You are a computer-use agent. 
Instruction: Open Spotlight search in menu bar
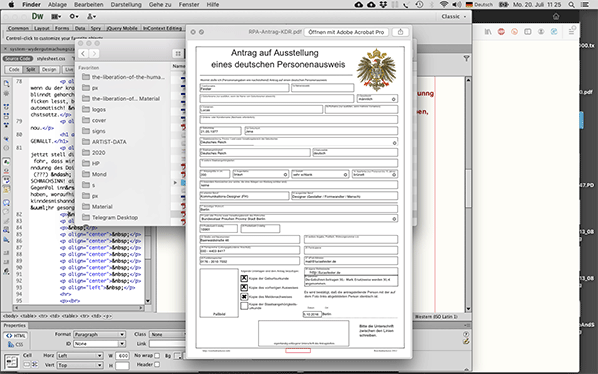[x=571, y=5]
